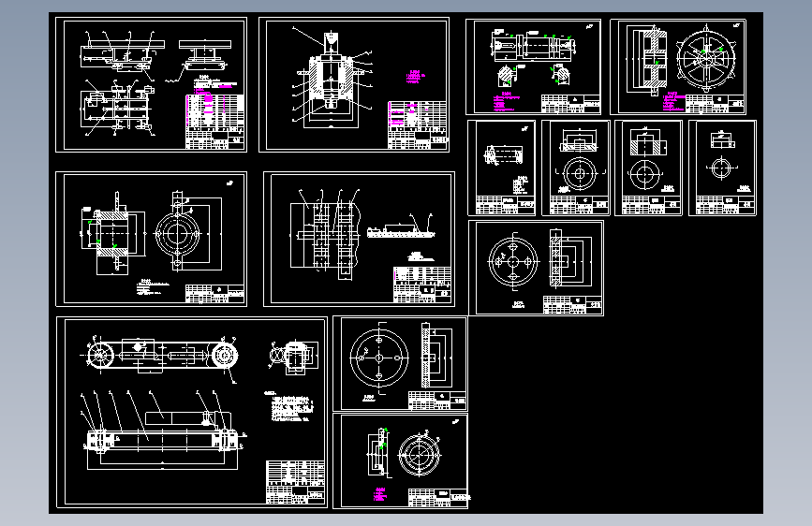
Task: Click the magenta notes beside the cylinder section assembly
Action: click(415, 77)
